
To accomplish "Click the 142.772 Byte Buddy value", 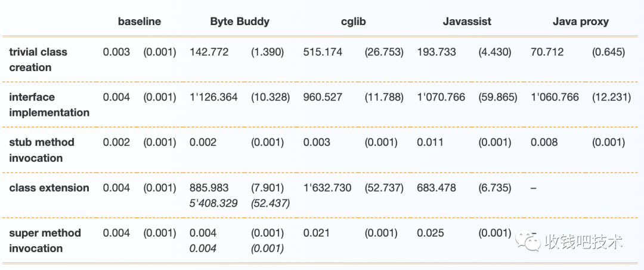I will pos(209,52).
